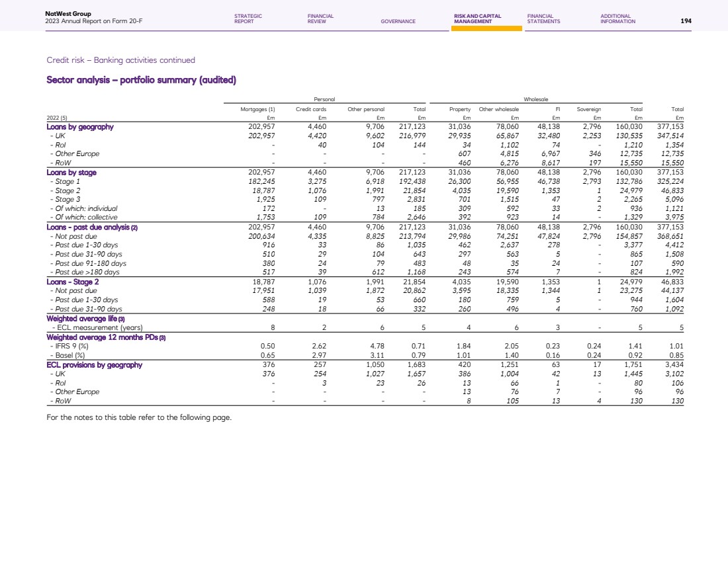Viewport: 728px width, 572px height.
Task: Select the Loans by geography row label
Action: tap(80, 126)
